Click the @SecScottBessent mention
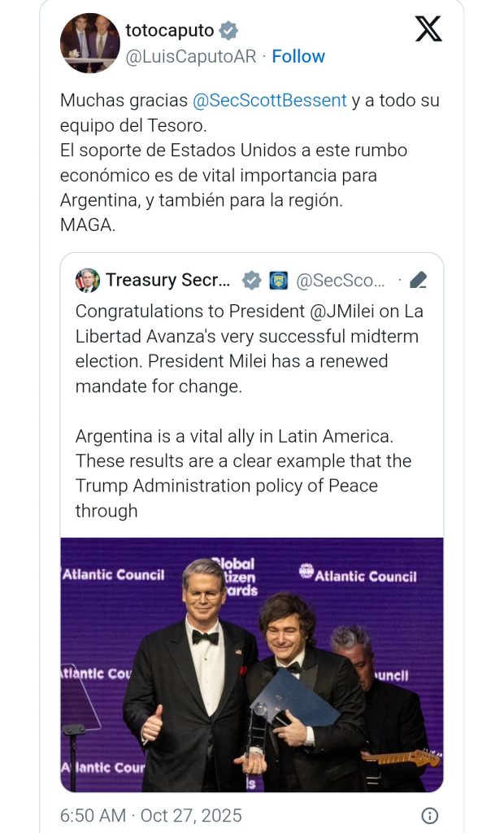The width and height of the screenshot is (504, 833). (269, 101)
